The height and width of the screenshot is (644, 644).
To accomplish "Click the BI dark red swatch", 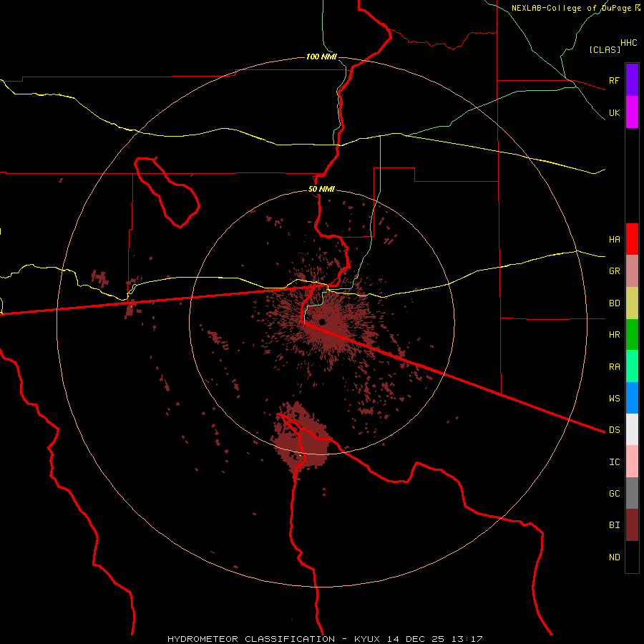I will coord(632,525).
